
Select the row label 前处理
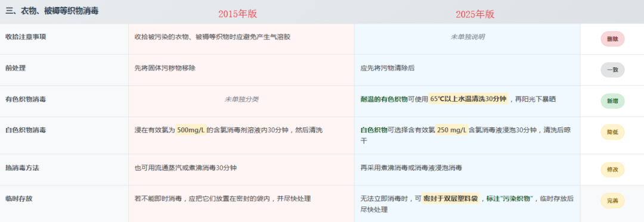(x=16, y=68)
